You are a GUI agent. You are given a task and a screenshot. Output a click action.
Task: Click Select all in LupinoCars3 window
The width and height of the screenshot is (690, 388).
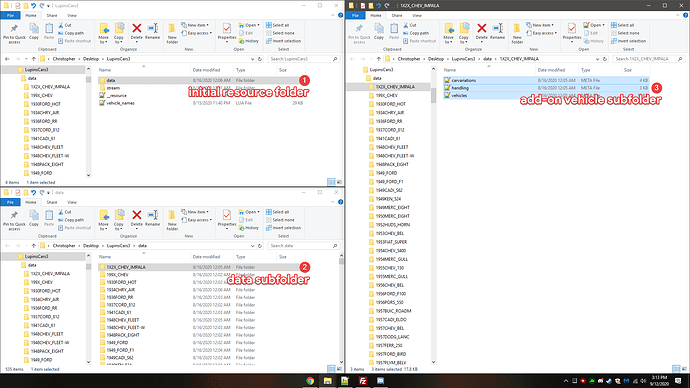(278, 25)
